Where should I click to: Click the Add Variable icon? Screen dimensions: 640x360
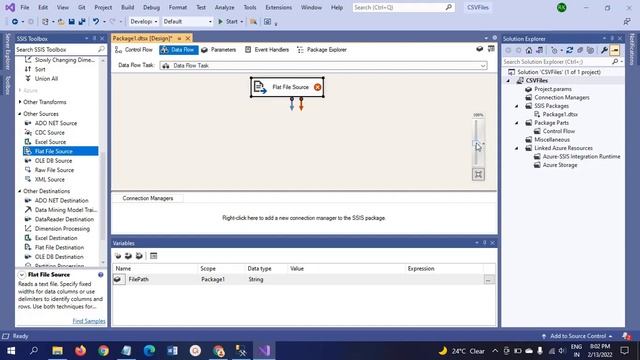point(118,256)
